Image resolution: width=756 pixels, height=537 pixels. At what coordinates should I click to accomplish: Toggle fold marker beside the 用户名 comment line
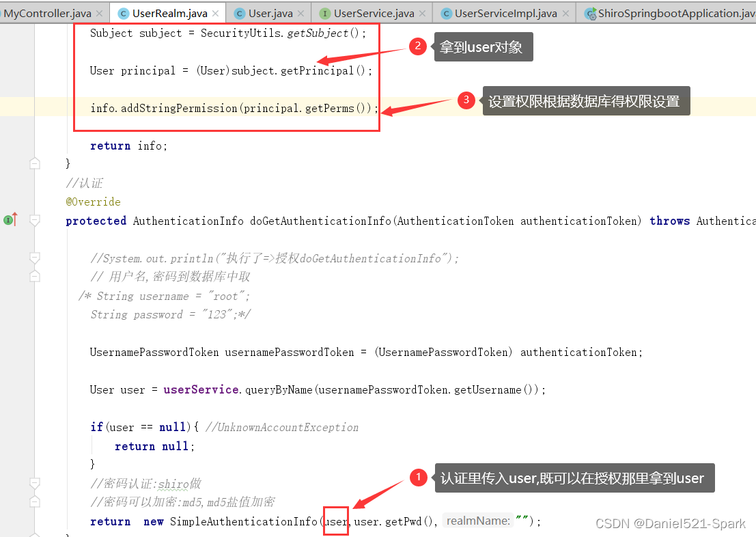coord(35,276)
